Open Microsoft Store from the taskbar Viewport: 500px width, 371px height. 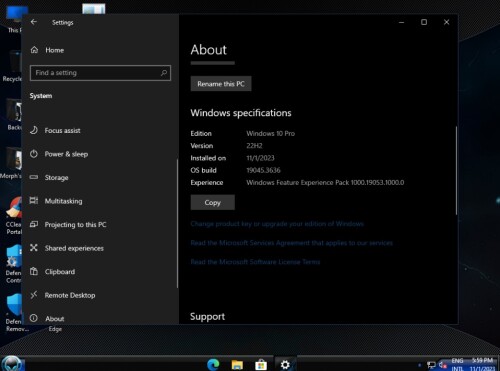261,365
